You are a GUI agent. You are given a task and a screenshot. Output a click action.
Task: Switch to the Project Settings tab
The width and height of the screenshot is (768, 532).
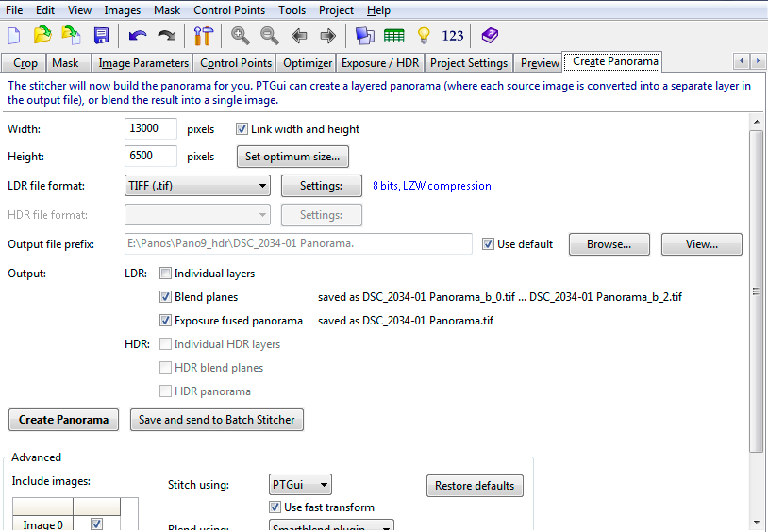[x=469, y=63]
